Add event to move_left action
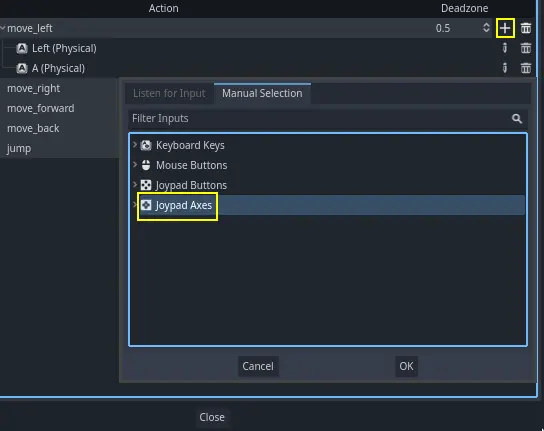544x431 pixels. 505,28
